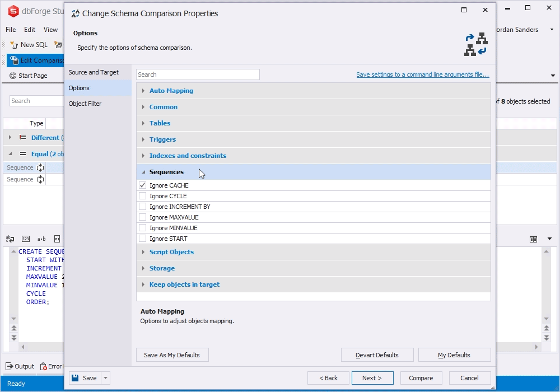
Task: Open dropdown arrow beside Jordan Sanders
Action: (552, 30)
